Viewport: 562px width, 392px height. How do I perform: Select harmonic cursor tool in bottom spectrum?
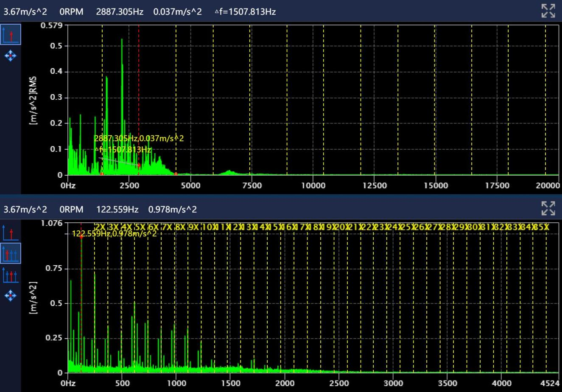[11, 253]
